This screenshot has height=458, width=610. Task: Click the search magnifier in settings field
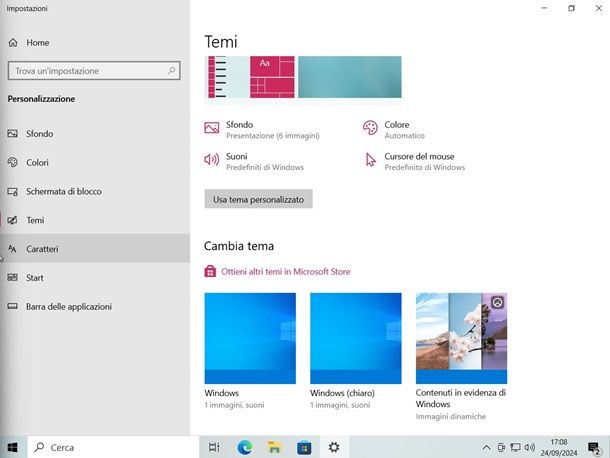point(172,70)
